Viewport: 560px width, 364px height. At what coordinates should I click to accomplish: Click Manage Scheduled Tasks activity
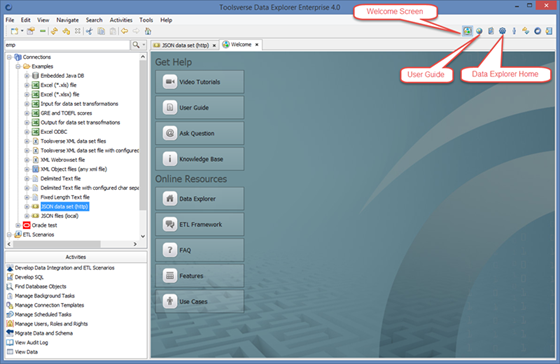(x=43, y=314)
